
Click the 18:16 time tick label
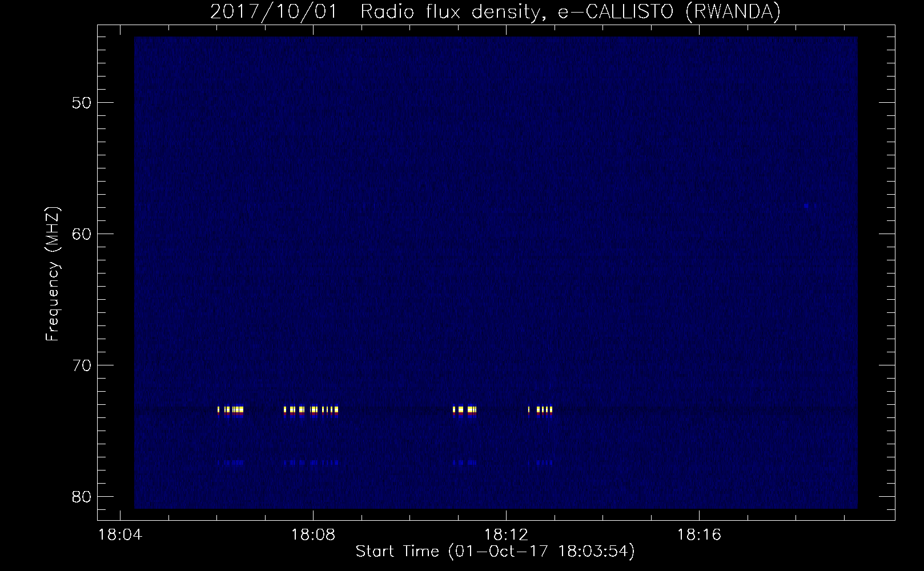coord(699,536)
